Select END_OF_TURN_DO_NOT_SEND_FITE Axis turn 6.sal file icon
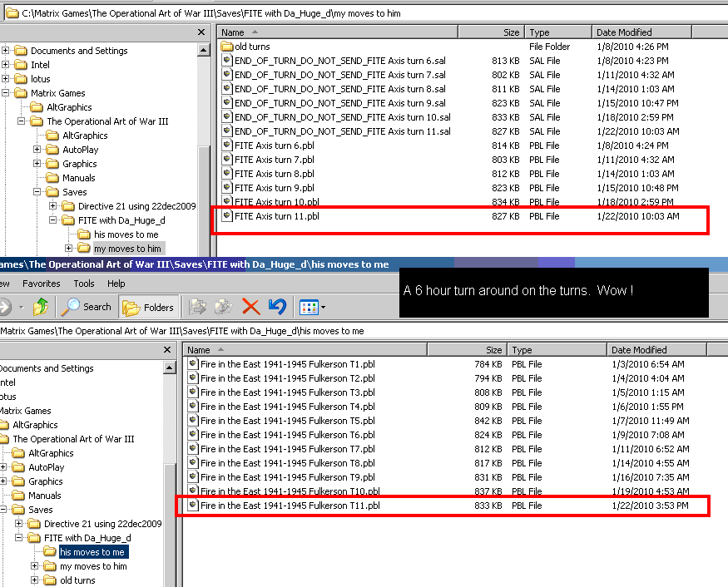The image size is (728, 587). 226,60
